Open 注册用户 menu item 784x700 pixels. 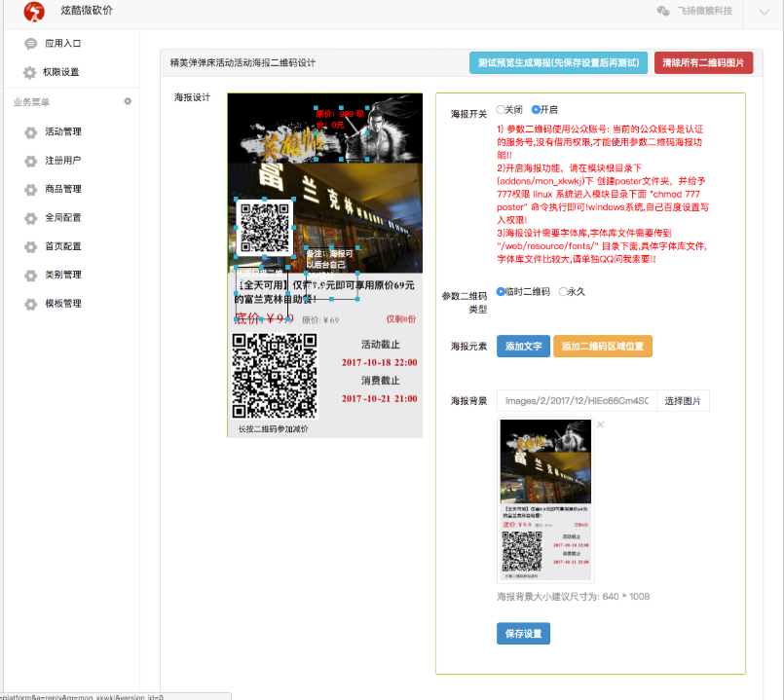point(63,160)
